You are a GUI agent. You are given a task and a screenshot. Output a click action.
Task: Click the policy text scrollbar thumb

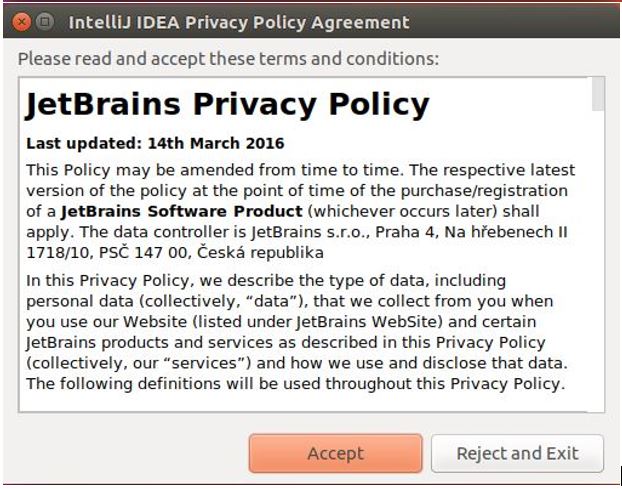[x=598, y=94]
